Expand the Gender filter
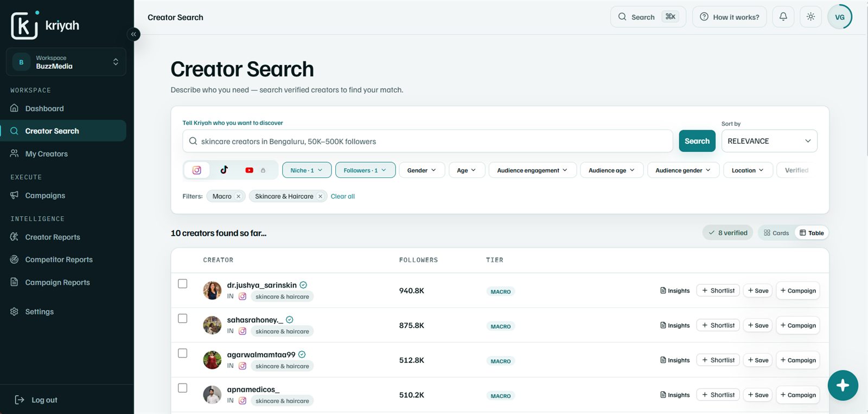This screenshot has width=868, height=414. pos(422,170)
